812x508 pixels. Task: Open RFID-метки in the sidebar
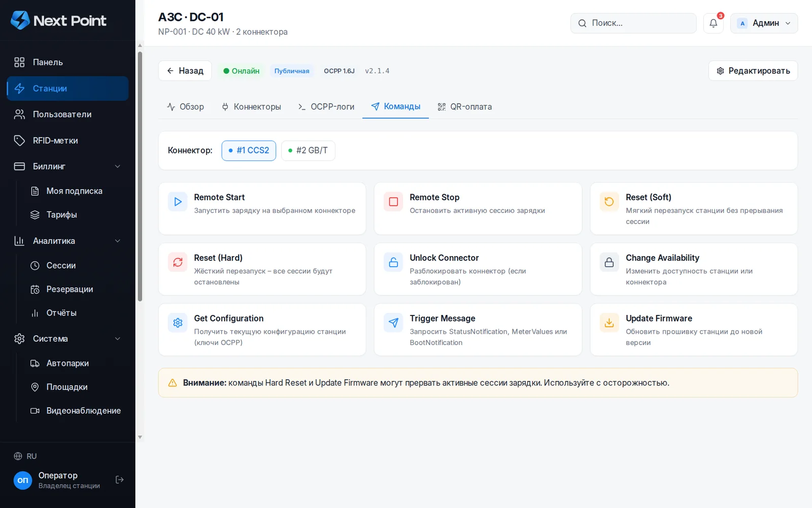click(x=67, y=141)
